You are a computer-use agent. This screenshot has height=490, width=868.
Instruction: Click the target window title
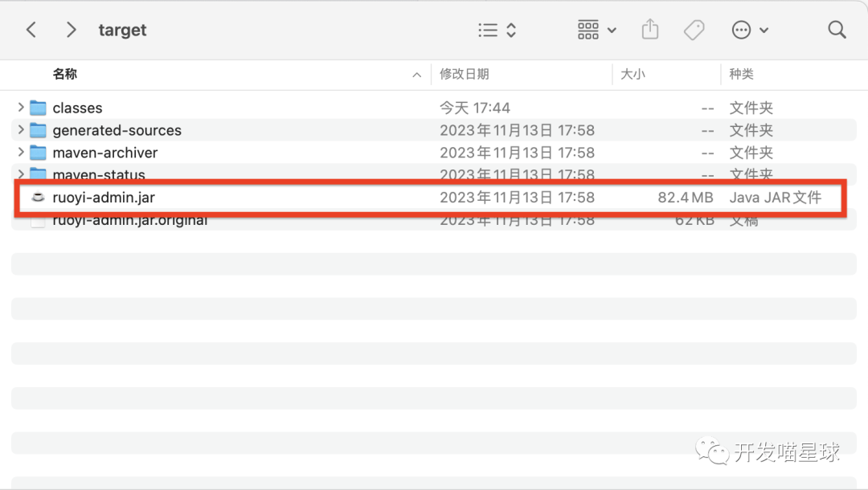coord(122,30)
